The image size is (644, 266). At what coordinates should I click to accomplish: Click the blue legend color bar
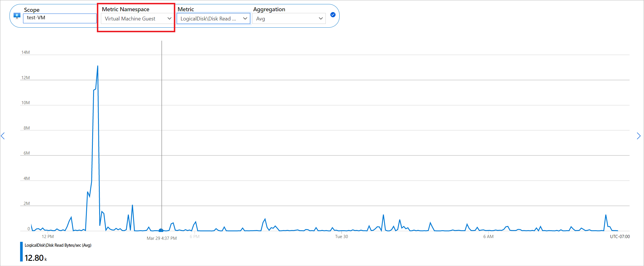point(21,252)
